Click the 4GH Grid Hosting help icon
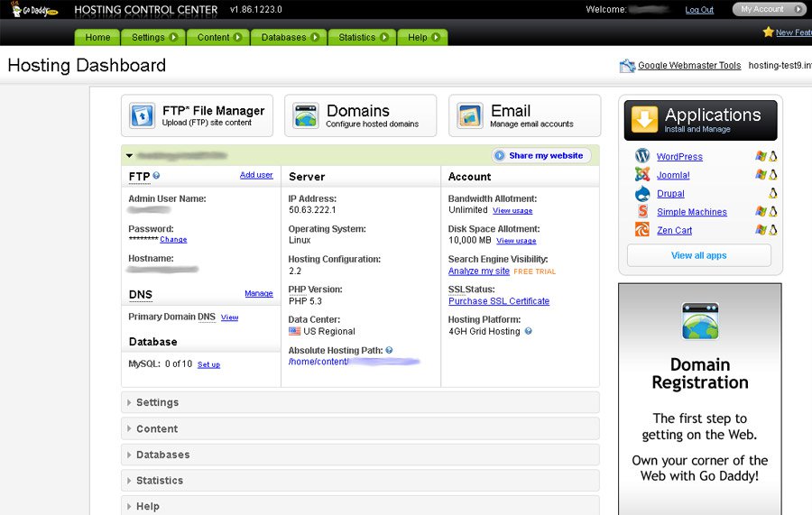This screenshot has width=812, height=515. [x=528, y=331]
